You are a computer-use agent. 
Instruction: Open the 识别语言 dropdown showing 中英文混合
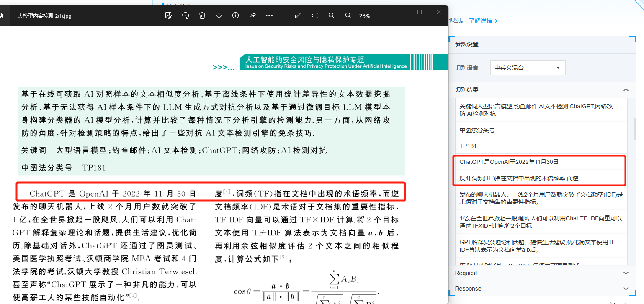pos(528,68)
